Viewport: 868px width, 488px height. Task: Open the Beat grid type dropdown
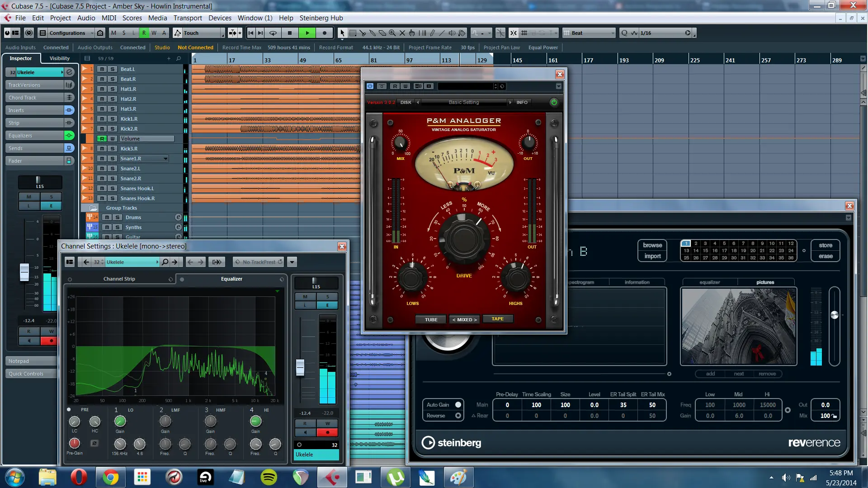point(590,33)
